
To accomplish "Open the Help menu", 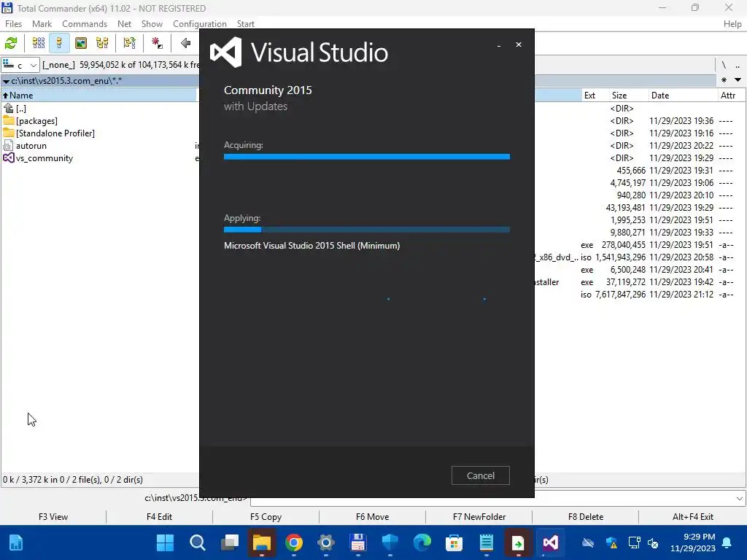I will pyautogui.click(x=732, y=24).
